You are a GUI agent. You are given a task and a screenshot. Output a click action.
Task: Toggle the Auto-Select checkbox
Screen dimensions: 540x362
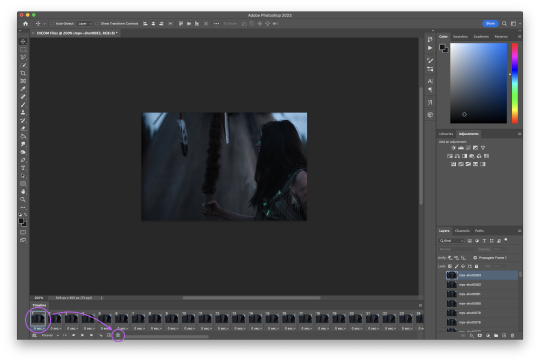pyautogui.click(x=52, y=24)
